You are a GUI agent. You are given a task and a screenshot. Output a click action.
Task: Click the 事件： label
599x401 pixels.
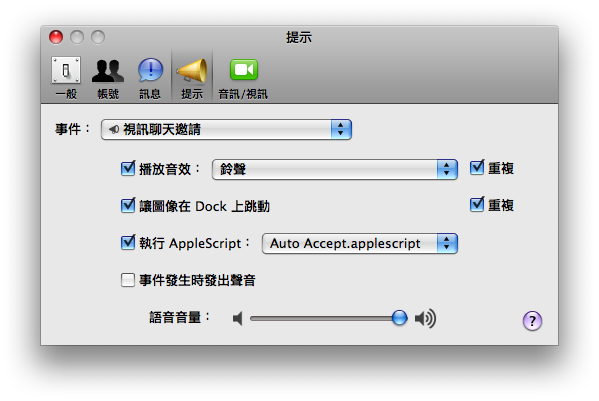click(x=73, y=129)
